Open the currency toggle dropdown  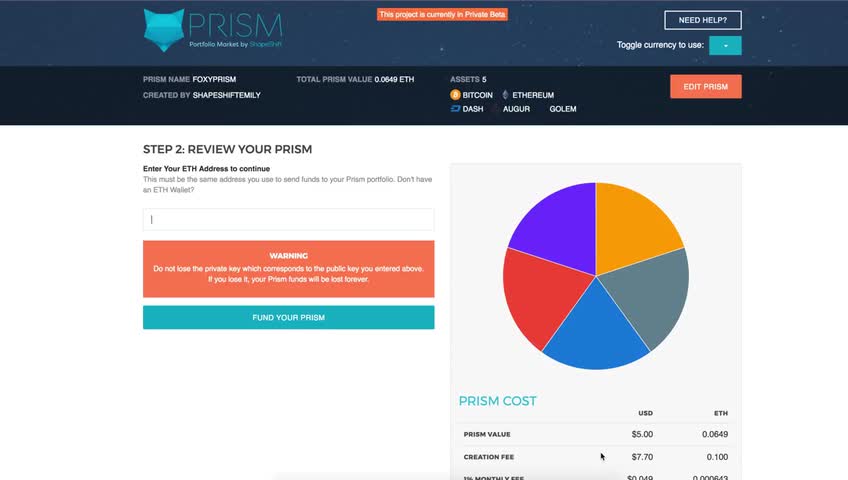point(725,45)
